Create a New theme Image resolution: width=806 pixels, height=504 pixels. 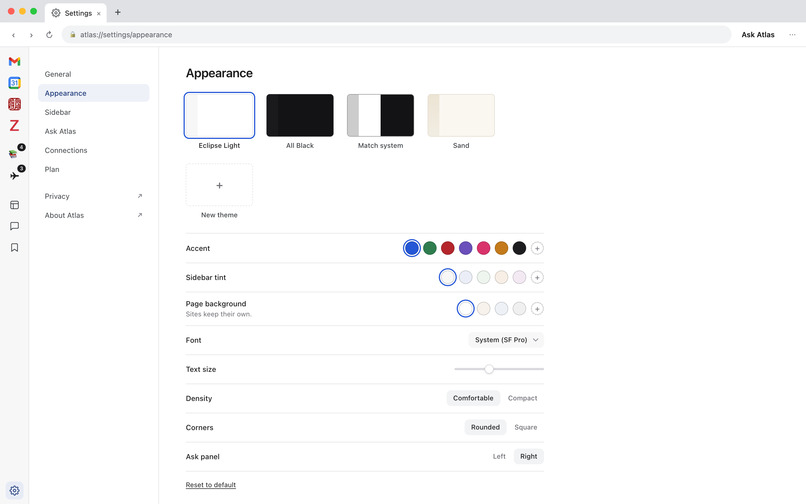pos(219,185)
